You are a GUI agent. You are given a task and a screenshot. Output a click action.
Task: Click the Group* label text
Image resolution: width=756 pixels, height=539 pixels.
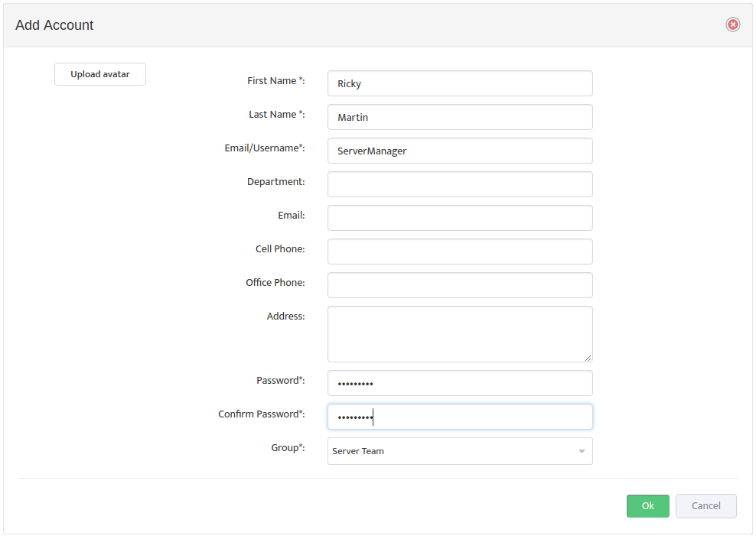[x=288, y=447]
